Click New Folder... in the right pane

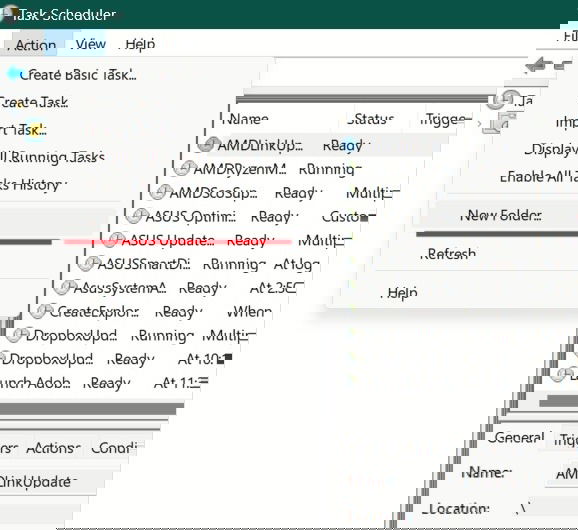pos(501,216)
